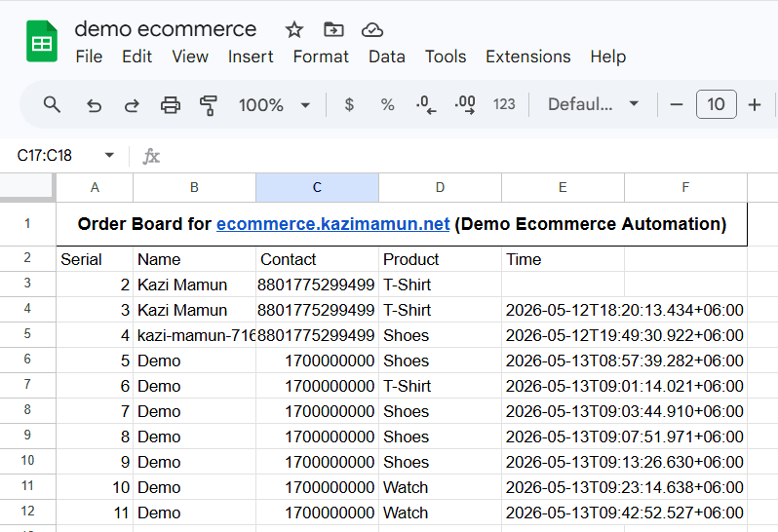Select time cell 2026-05-13T09:07:51.971+06:00
778x532 pixels.
(x=624, y=437)
